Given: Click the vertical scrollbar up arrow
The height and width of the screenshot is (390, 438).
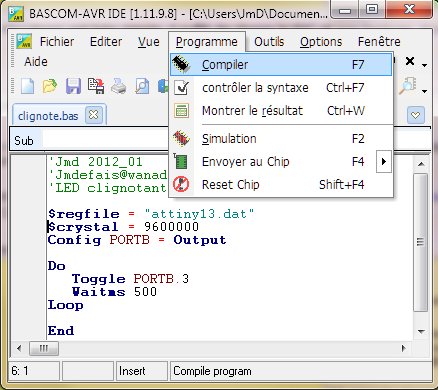Looking at the screenshot, I should point(421,164).
